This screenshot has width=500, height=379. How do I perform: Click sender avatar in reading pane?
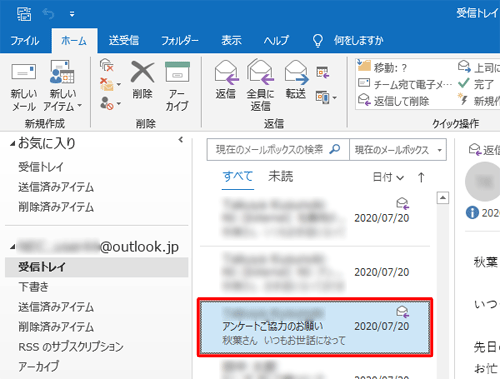click(483, 182)
